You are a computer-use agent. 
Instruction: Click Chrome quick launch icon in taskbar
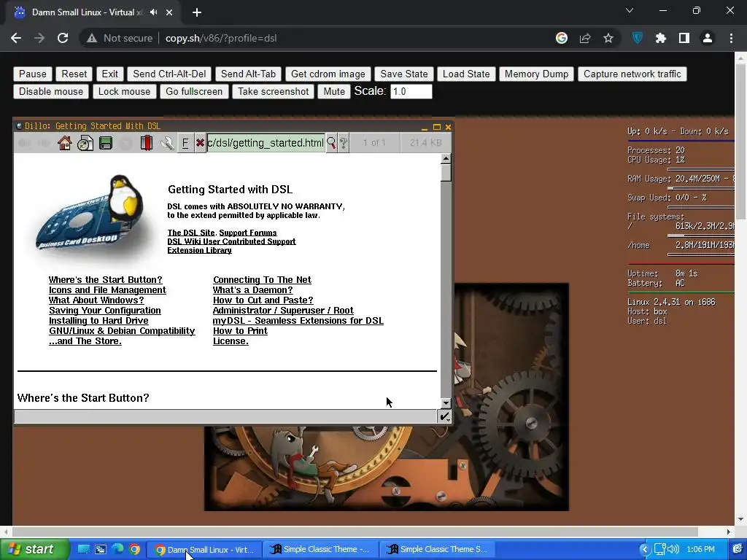pos(135,549)
